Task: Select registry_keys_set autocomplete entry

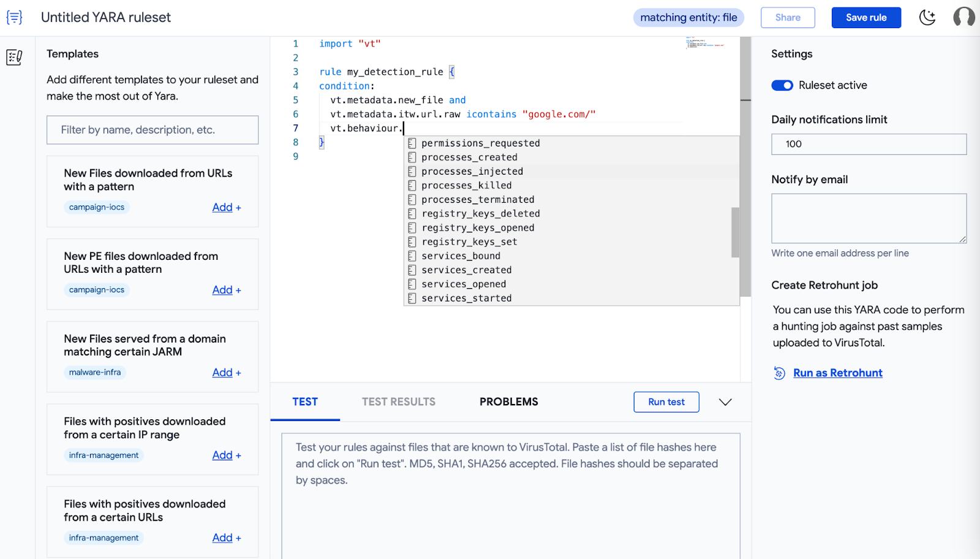Action: click(567, 242)
